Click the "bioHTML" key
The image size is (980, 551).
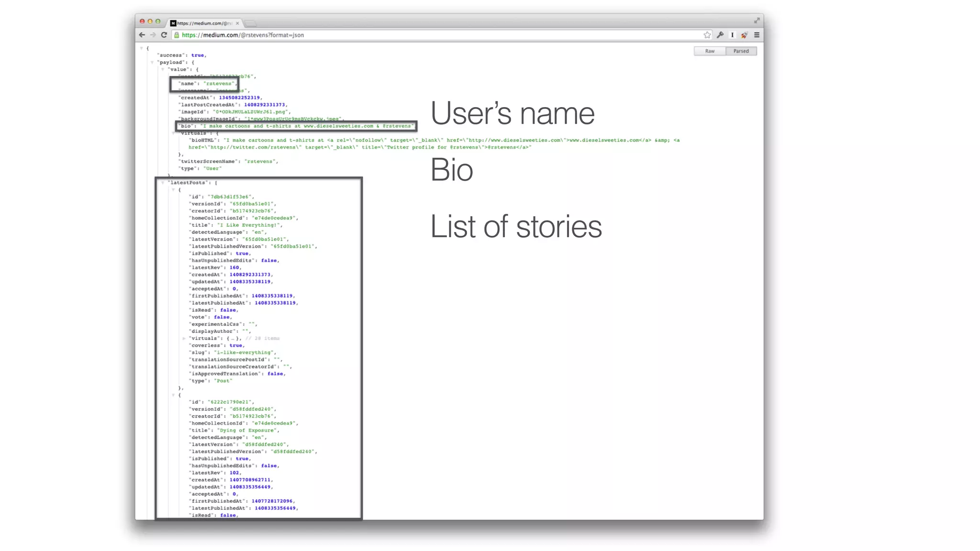coord(203,140)
